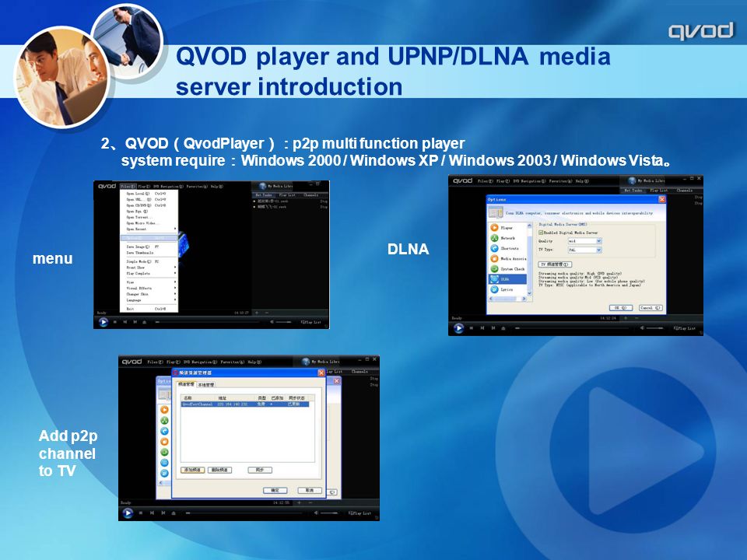Screen dimensions: 747x560
Task: Adjust volume slider in menu screenshot
Action: click(x=283, y=322)
